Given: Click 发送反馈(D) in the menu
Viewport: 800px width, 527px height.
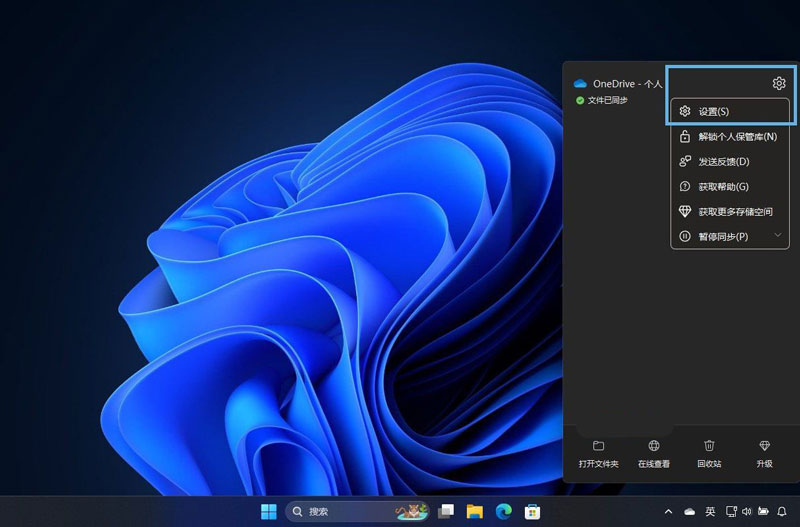Looking at the screenshot, I should 723,161.
